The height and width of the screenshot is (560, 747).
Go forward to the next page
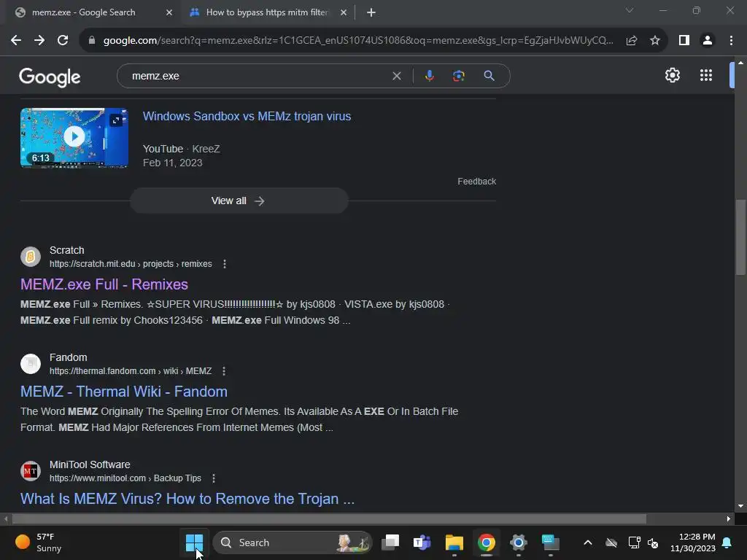click(39, 41)
